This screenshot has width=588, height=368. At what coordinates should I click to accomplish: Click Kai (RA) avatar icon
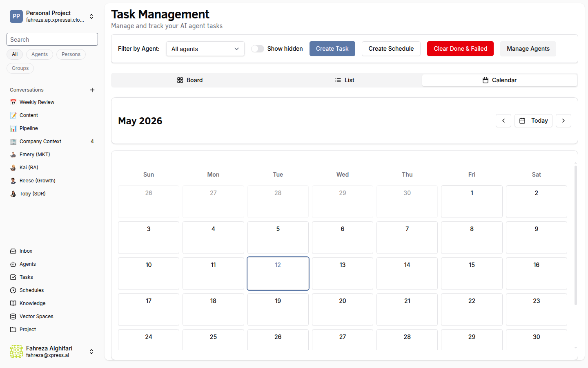[x=13, y=168]
